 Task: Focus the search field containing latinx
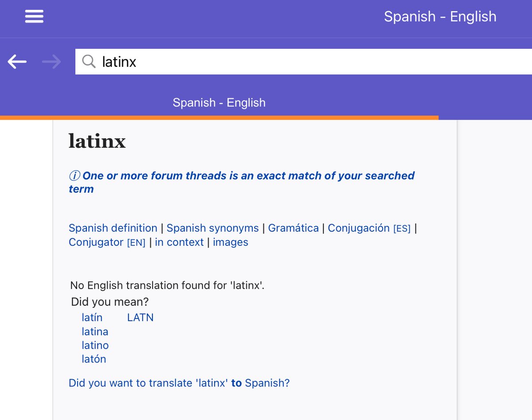coord(304,62)
